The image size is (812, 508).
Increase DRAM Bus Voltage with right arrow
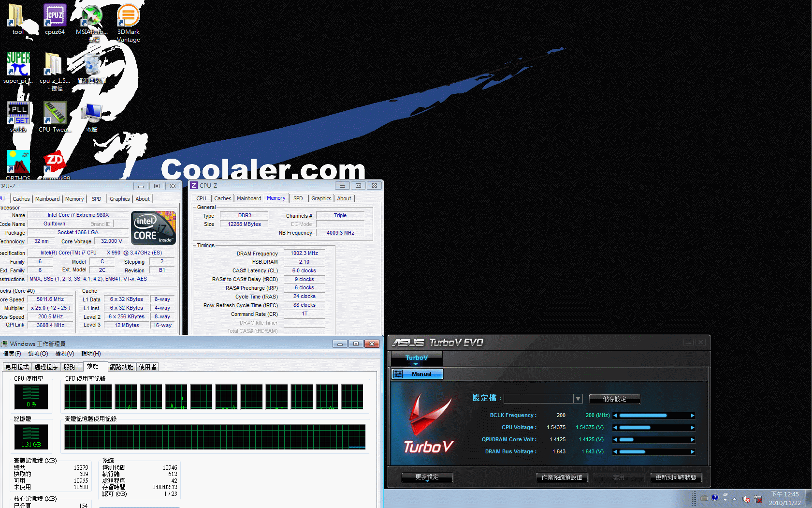click(693, 452)
